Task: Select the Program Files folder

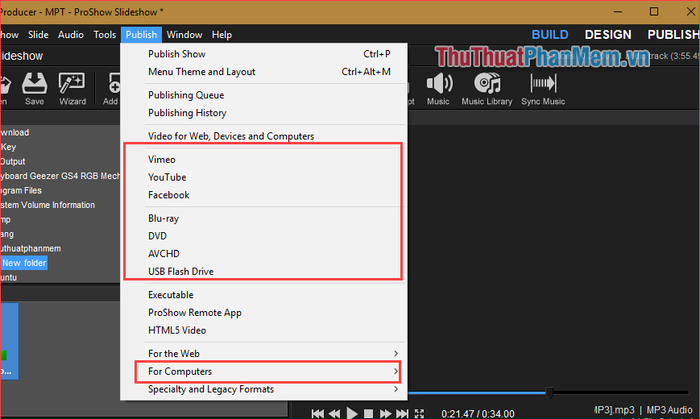Action: [x=21, y=190]
